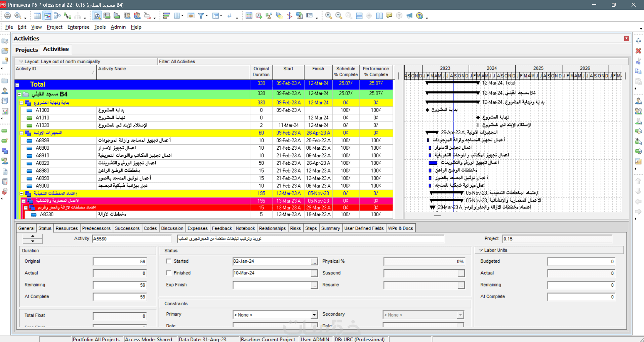Viewport: 644px width, 342px height.
Task: Open the Enterprise menu
Action: [78, 27]
